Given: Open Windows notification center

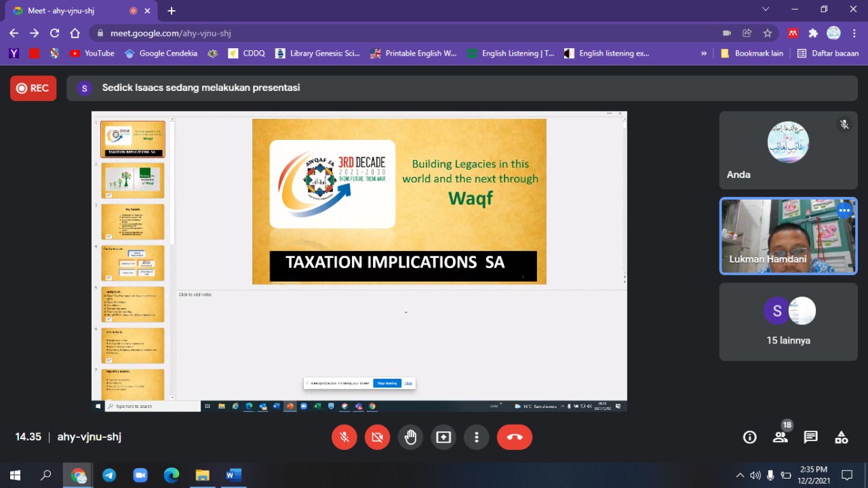Looking at the screenshot, I should point(847,475).
